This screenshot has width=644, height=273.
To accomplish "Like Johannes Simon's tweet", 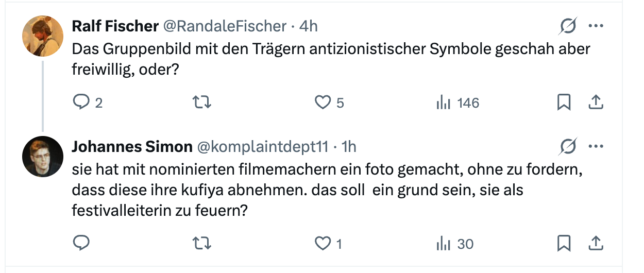I will 323,243.
